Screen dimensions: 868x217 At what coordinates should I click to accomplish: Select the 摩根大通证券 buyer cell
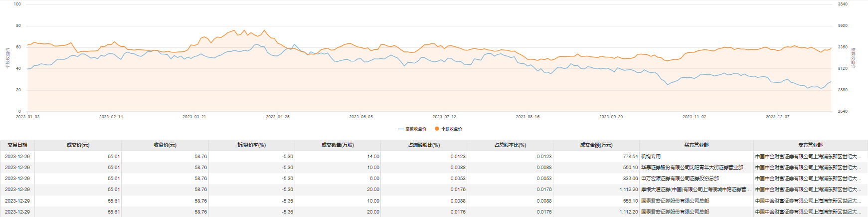coord(696,190)
